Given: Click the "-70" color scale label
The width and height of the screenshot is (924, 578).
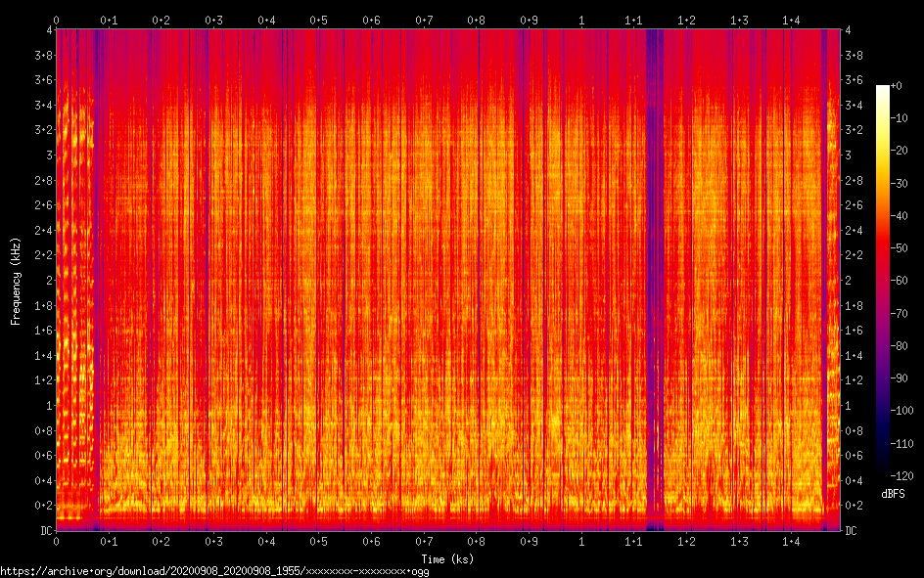Looking at the screenshot, I should (x=899, y=314).
